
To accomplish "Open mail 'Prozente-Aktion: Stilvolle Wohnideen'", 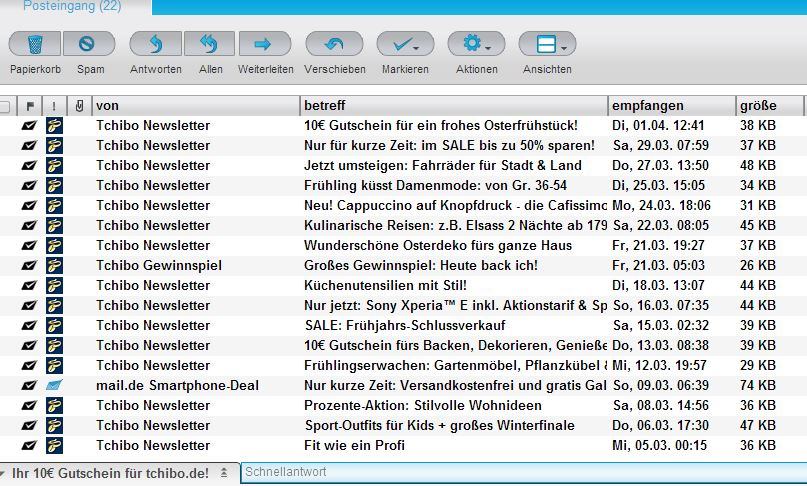I will (x=423, y=406).
